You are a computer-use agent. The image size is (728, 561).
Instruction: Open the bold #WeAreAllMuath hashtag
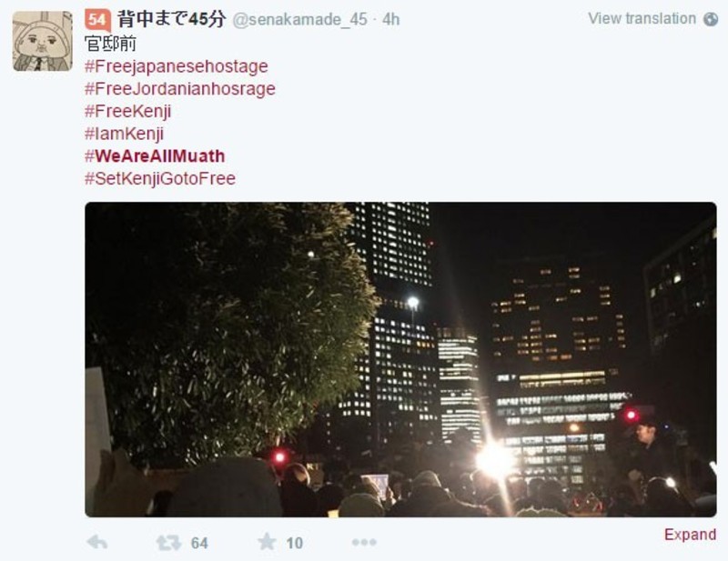(x=155, y=155)
